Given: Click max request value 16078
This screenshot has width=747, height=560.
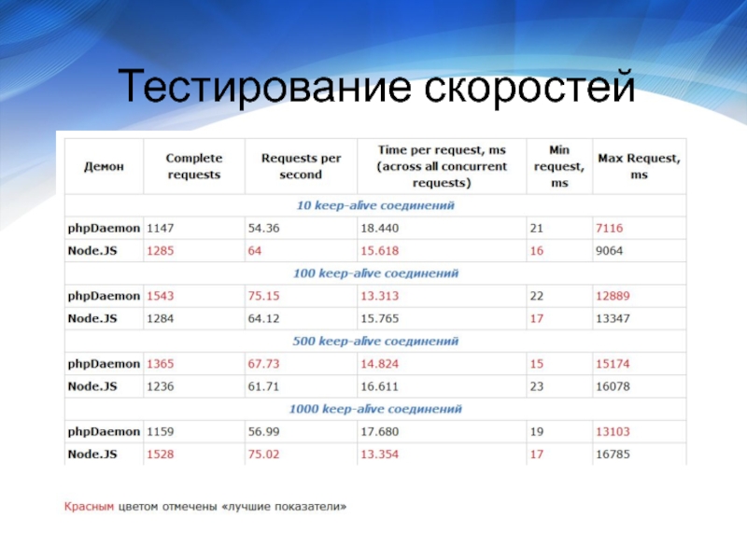Looking at the screenshot, I should [613, 386].
